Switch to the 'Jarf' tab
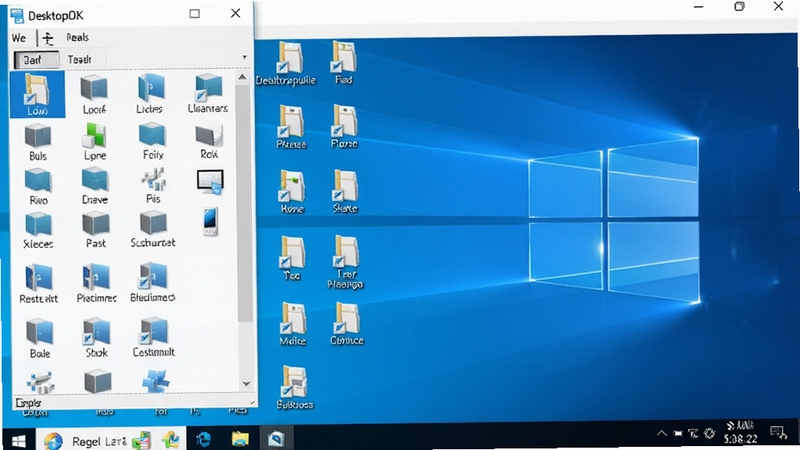800x450 pixels. click(x=36, y=60)
